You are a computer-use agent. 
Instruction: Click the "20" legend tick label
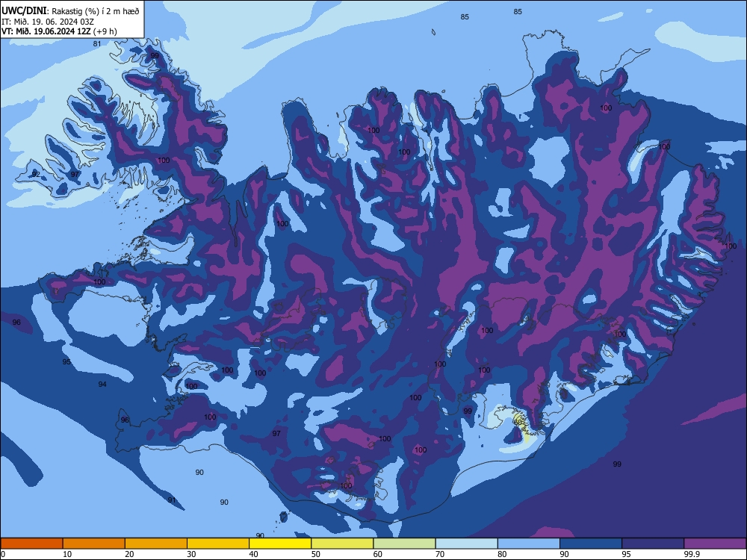tap(129, 554)
